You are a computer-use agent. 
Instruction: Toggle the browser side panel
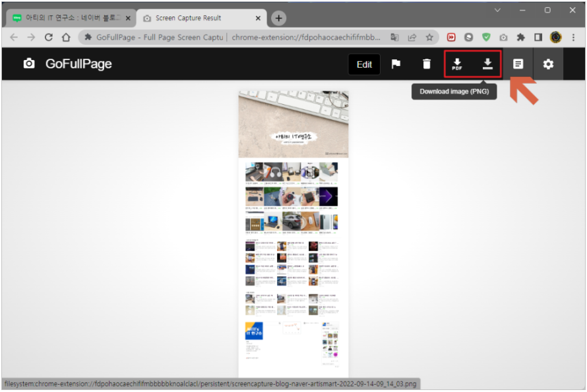pyautogui.click(x=538, y=38)
